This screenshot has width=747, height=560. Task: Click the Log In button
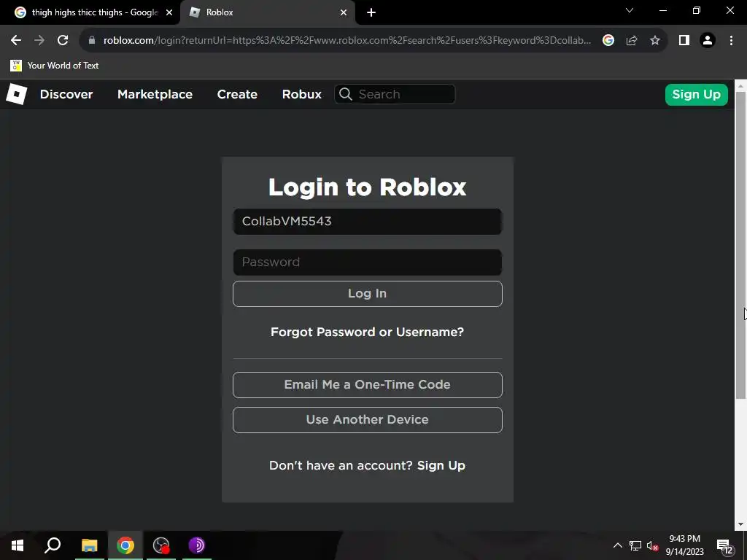click(368, 294)
